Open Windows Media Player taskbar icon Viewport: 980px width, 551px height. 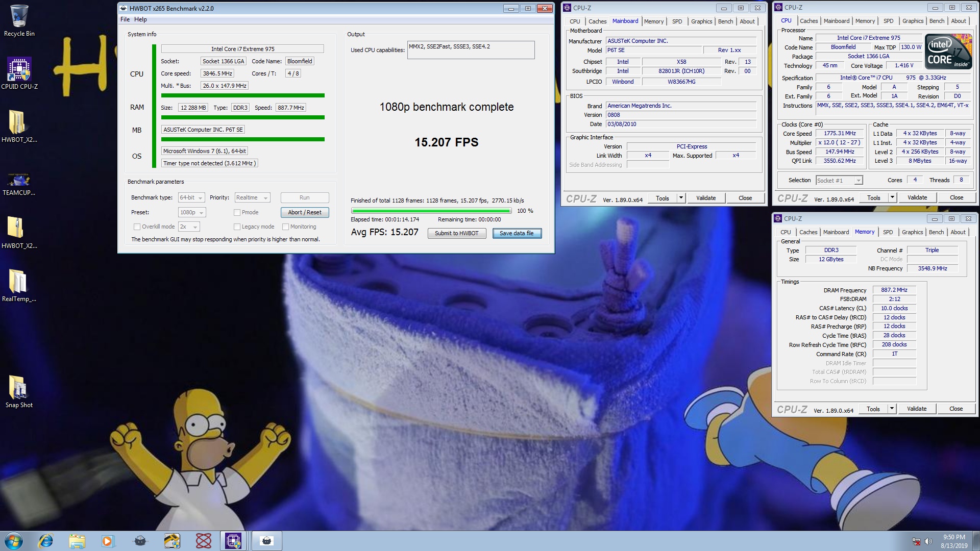[107, 541]
